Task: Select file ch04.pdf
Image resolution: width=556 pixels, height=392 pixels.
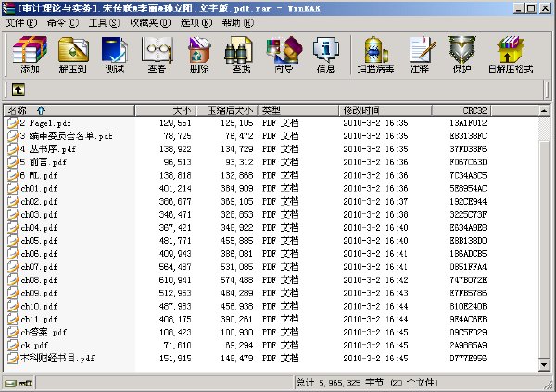Action: (39, 228)
